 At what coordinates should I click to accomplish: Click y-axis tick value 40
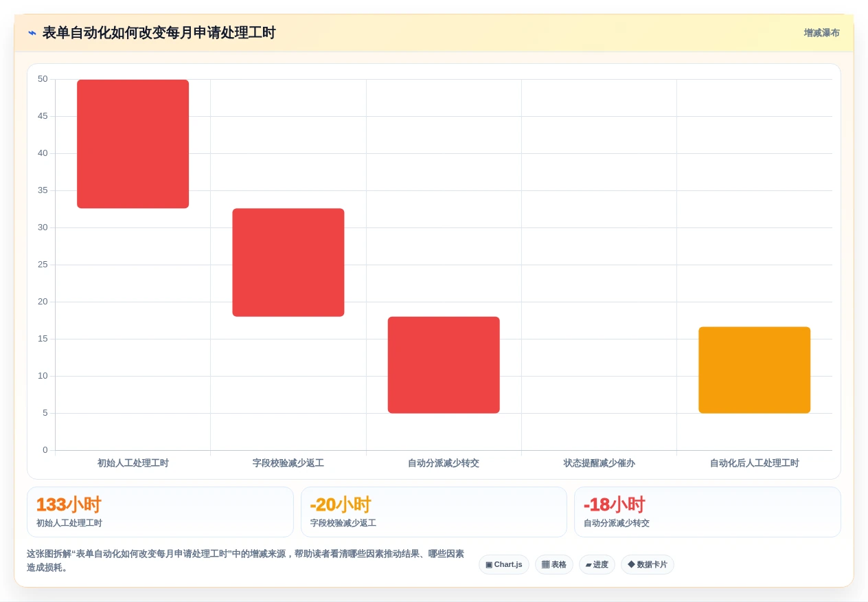point(43,153)
